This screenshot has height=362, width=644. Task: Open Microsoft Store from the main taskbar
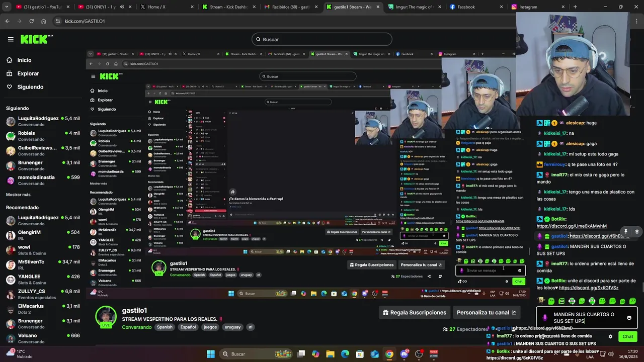coord(360,354)
